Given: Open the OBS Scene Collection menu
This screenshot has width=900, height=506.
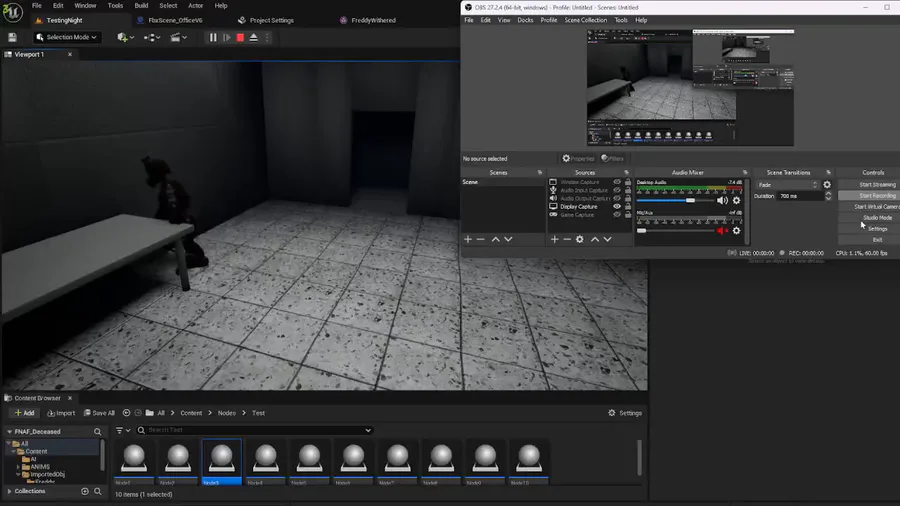Looking at the screenshot, I should point(585,20).
